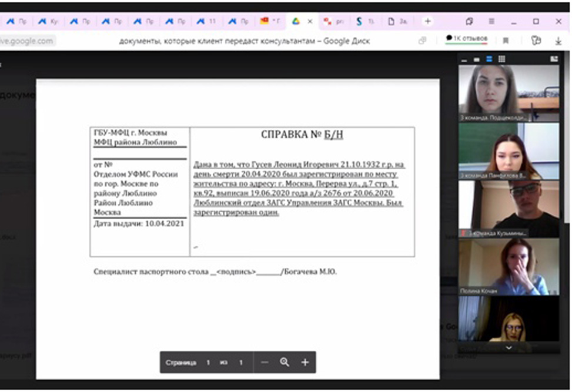Click the magnifier reset zoom icon
572x392 pixels.
[x=285, y=363]
